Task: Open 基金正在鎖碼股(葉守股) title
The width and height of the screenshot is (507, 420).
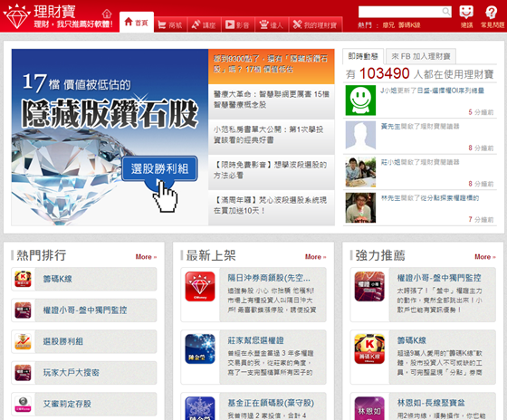Action: coord(271,403)
